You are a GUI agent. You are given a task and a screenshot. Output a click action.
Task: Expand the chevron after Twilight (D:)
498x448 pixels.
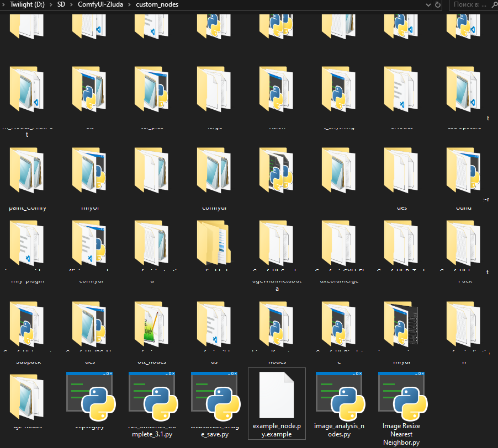(51, 4)
